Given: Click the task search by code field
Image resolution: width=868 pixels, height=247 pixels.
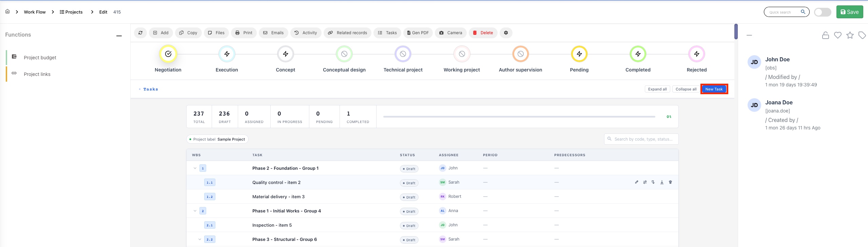Looking at the screenshot, I should click(x=643, y=139).
